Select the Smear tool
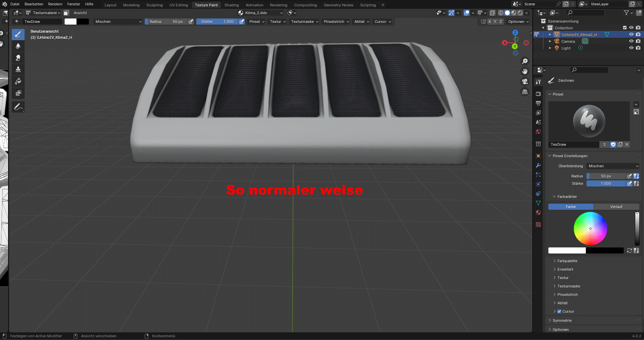Viewport: 644px width, 340px height. pyautogui.click(x=18, y=58)
